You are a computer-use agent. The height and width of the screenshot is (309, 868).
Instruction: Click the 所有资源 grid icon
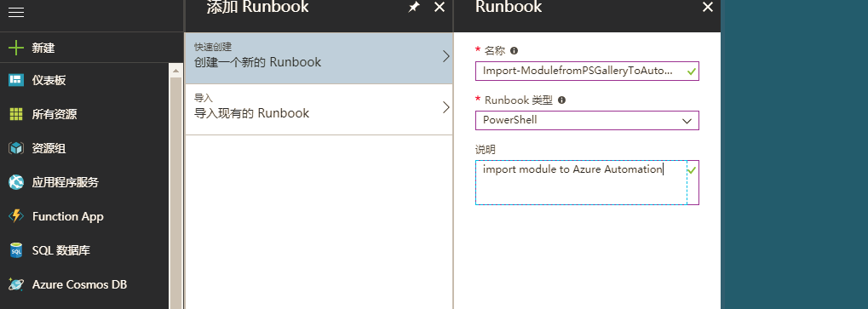(x=16, y=114)
